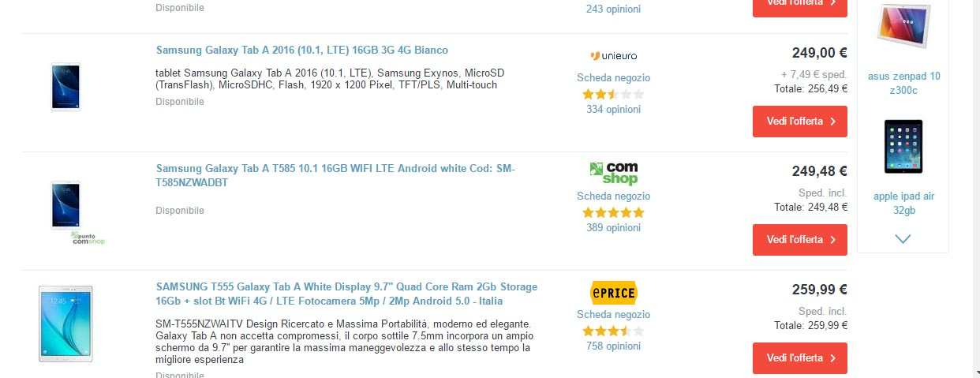Click Vedi l'offerta for the 249,00 € offer
This screenshot has width=980, height=378.
pos(800,122)
